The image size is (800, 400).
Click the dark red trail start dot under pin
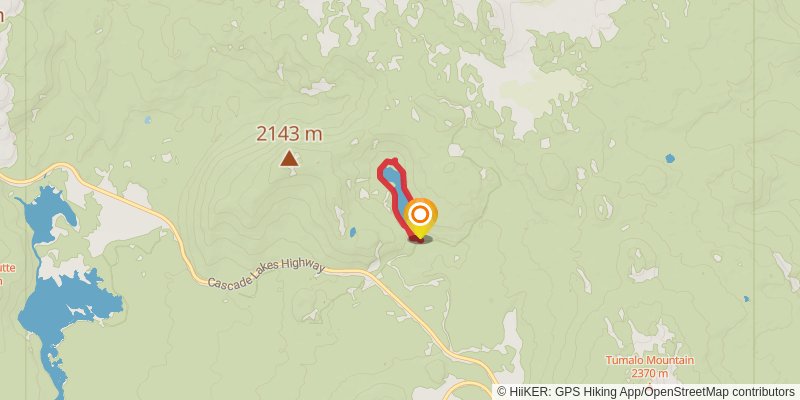pos(417,239)
